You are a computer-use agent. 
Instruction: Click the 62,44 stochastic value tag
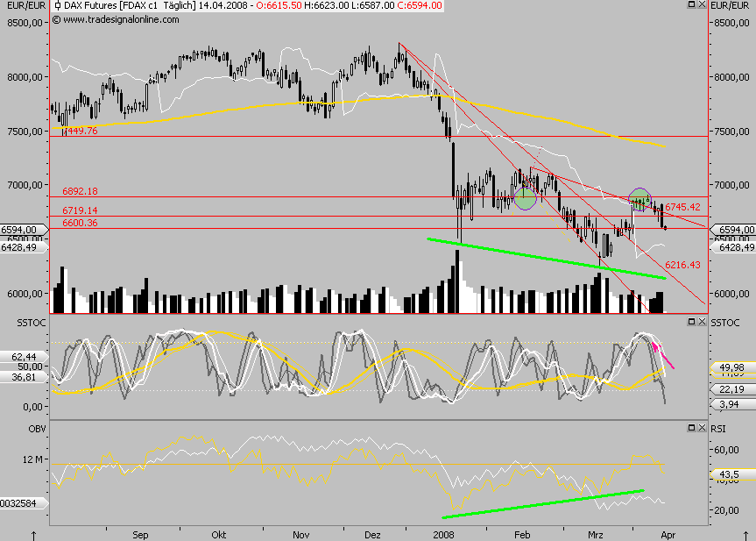25,357
